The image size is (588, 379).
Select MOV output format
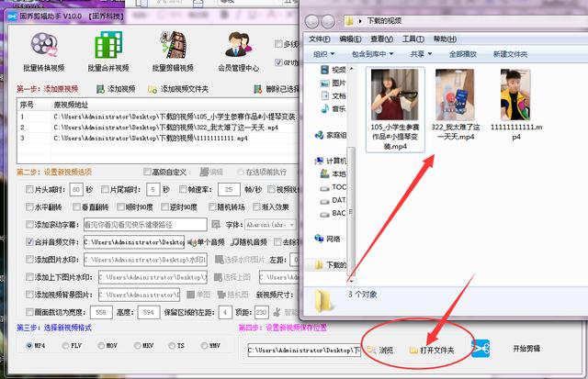(101, 345)
